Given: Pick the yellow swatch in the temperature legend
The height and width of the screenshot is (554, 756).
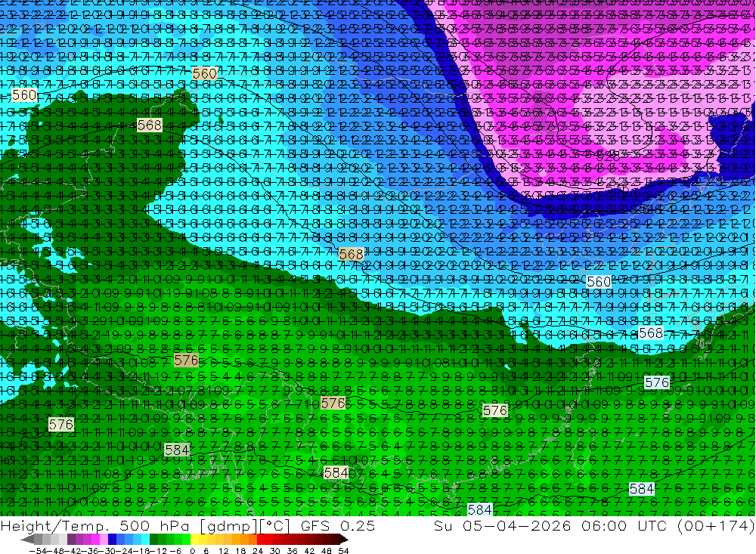Looking at the screenshot, I should tap(194, 540).
